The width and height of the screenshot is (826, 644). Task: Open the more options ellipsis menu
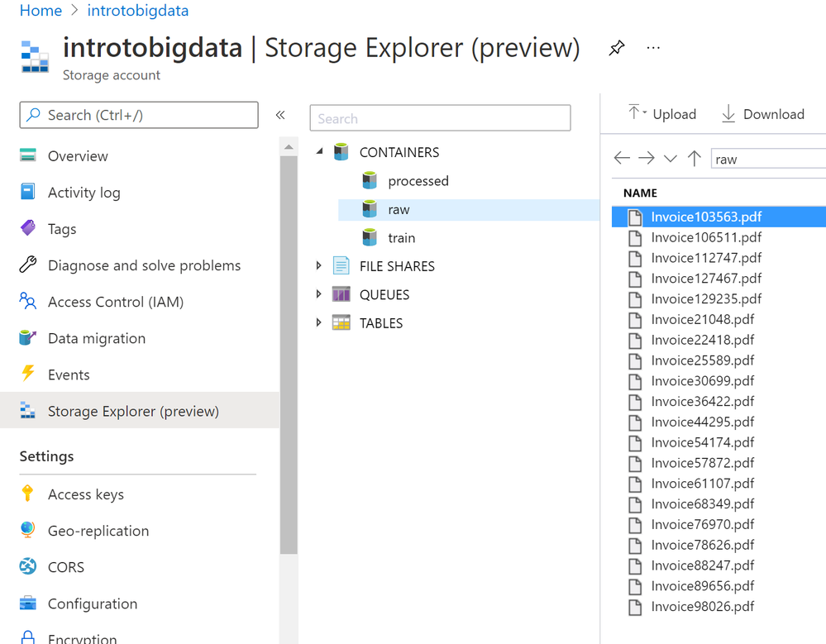click(653, 48)
